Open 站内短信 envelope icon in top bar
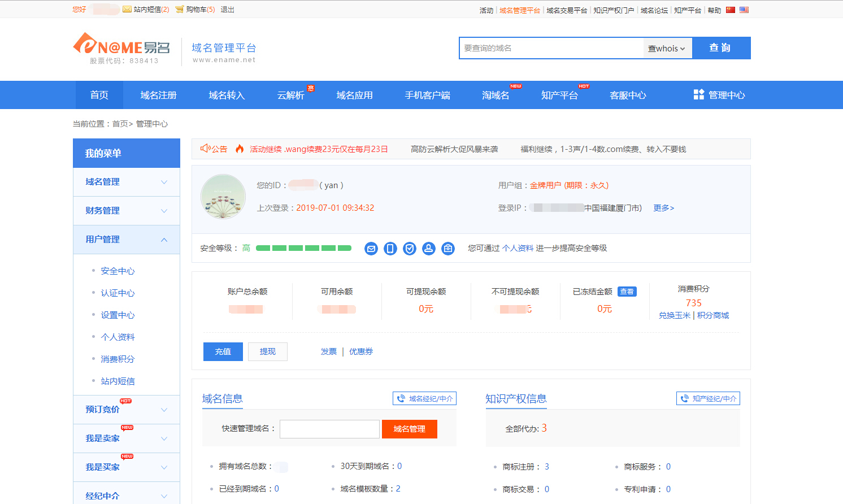Viewport: 843px width, 504px height. (127, 10)
